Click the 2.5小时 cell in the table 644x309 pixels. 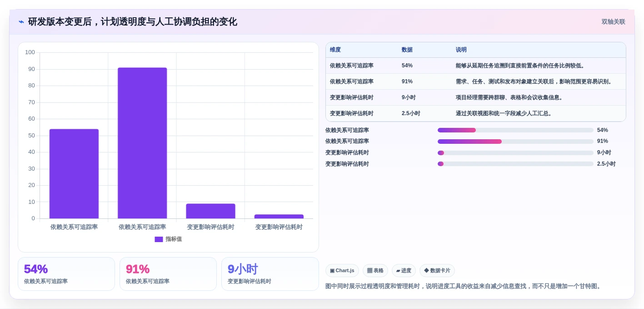(411, 113)
